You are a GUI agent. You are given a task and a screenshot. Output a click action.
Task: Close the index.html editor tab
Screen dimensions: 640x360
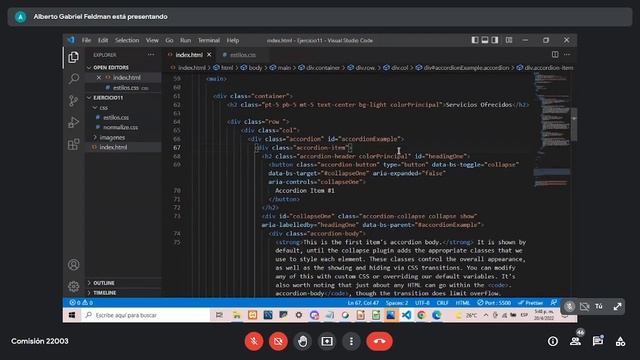click(x=209, y=55)
